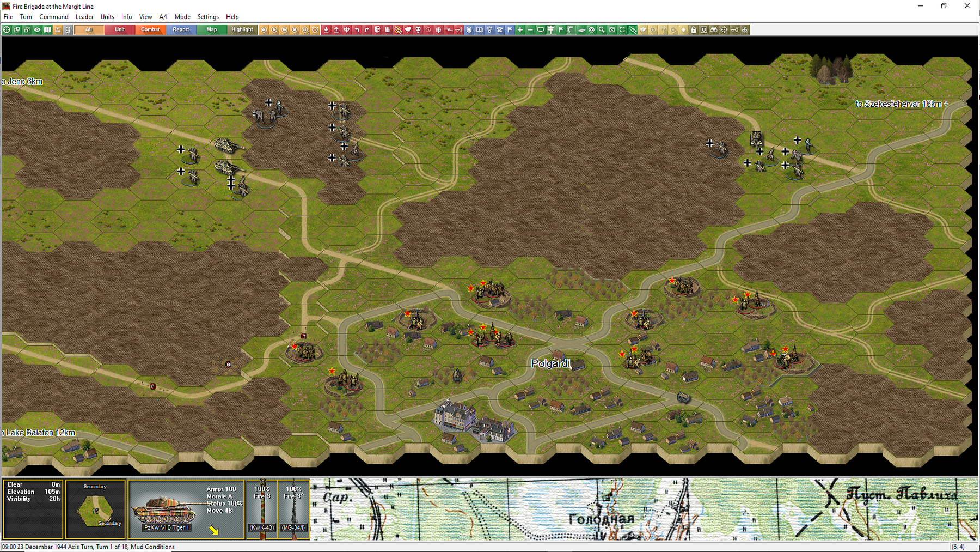Toggle the Highlight toolbar filter
The image size is (980, 552).
coord(242,29)
